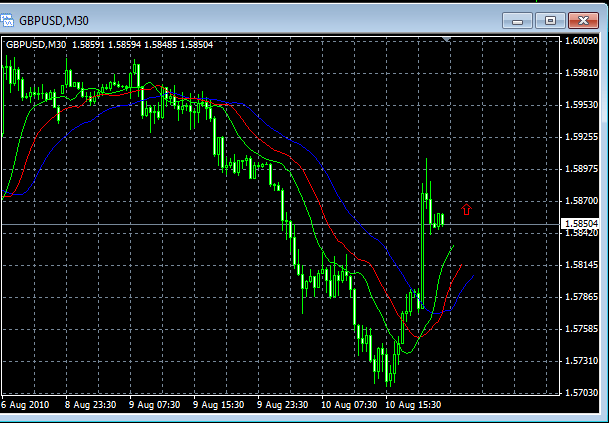Click the chart window icon beside GBPUSD,M30
The width and height of the screenshot is (609, 423).
[x=6, y=20]
